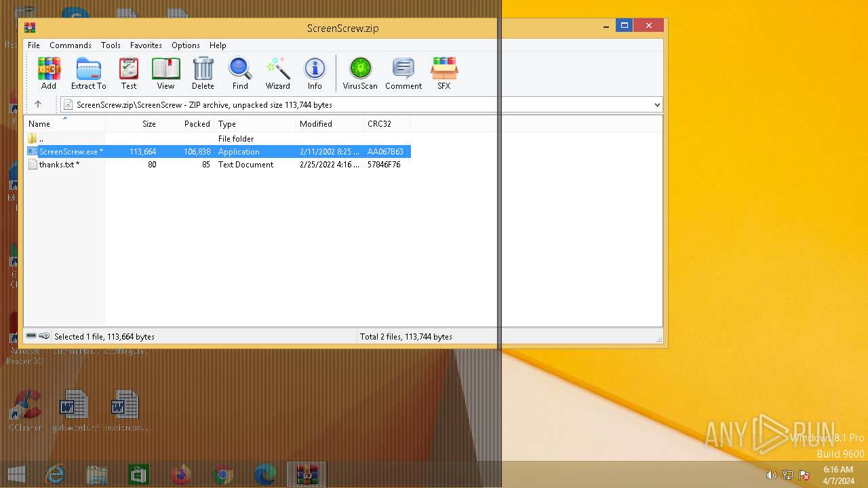The width and height of the screenshot is (868, 488).
Task: Click the network tray icon
Action: 788,475
